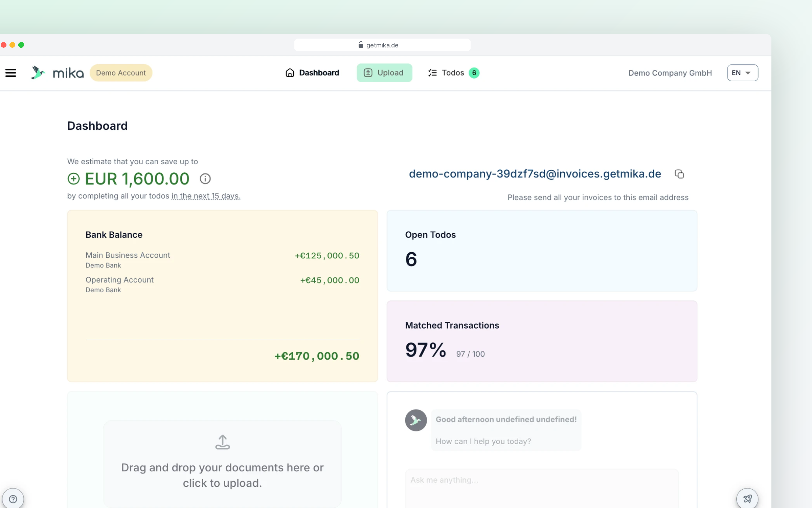Click the 97 / 100 matched count

click(x=470, y=354)
